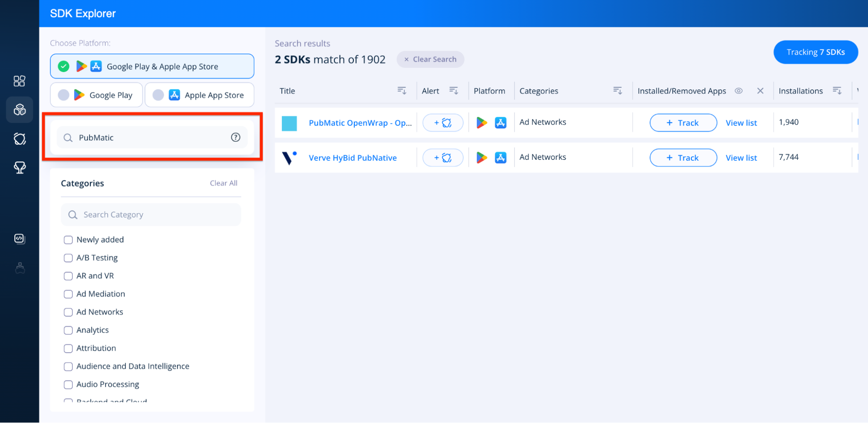Screen dimensions: 868x423
Task: Click the PubMatic search magnifier icon
Action: point(68,138)
